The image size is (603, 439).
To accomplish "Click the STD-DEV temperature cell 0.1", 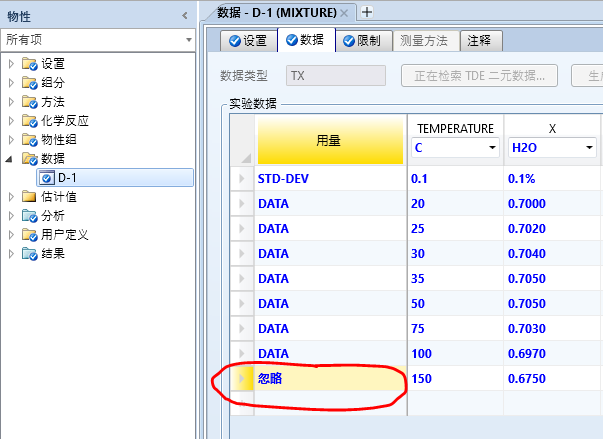I will 455,178.
